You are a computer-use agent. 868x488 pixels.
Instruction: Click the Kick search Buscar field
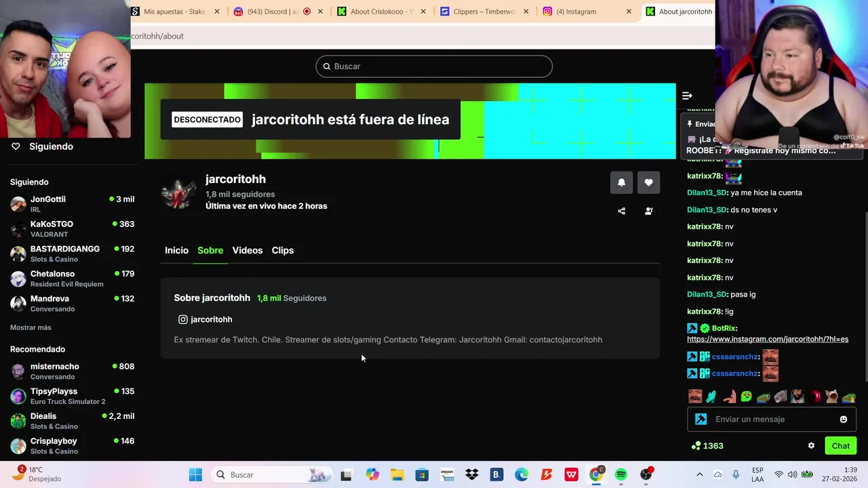click(434, 66)
